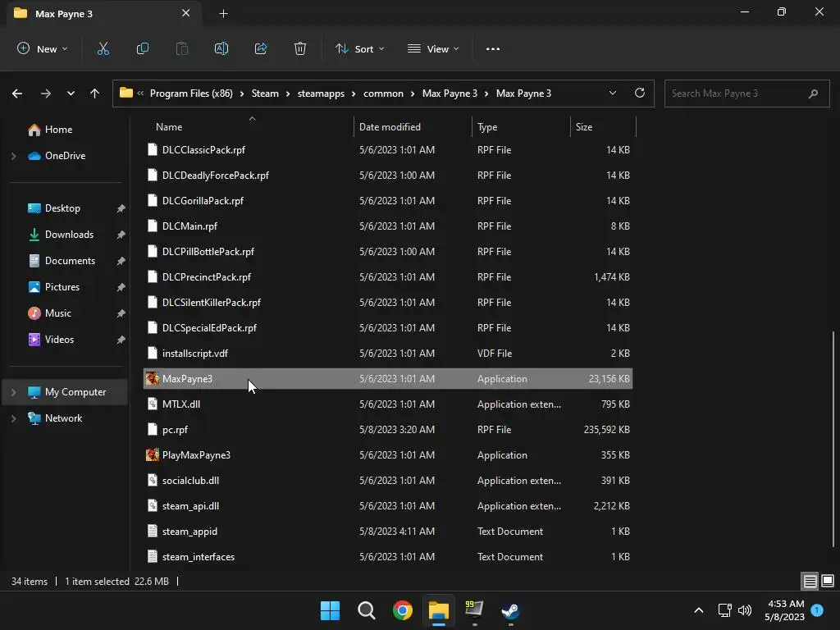Screen dimensions: 840x630
Task: Switch to large thumbnails view icon
Action: 828,581
